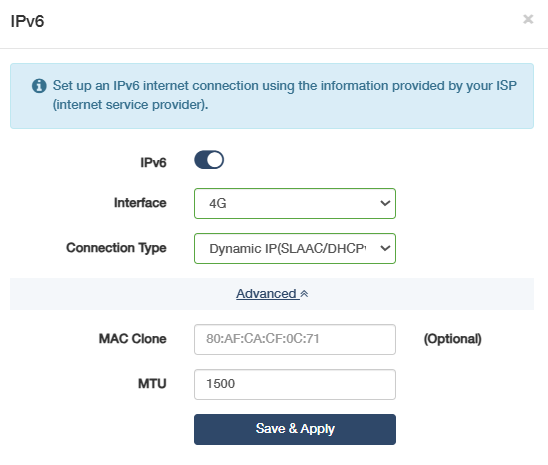Open the Connection Type dropdown
The width and height of the screenshot is (548, 465).
coord(295,248)
